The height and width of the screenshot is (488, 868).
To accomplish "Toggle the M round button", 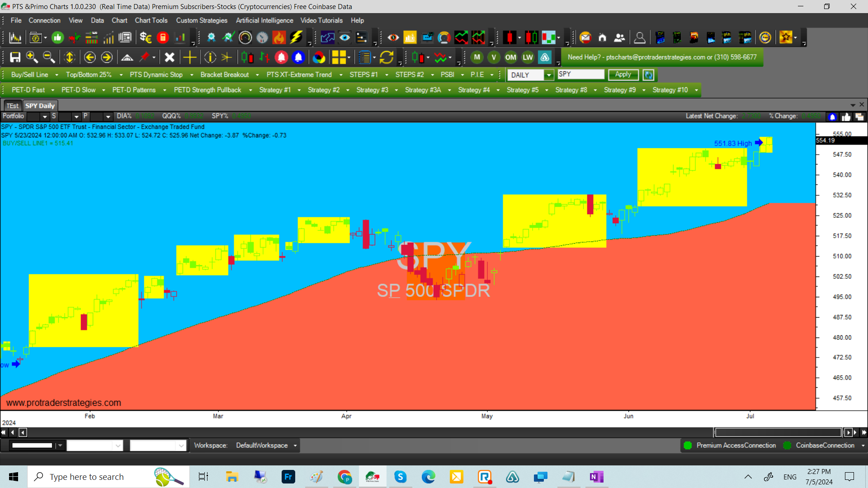I will (476, 57).
